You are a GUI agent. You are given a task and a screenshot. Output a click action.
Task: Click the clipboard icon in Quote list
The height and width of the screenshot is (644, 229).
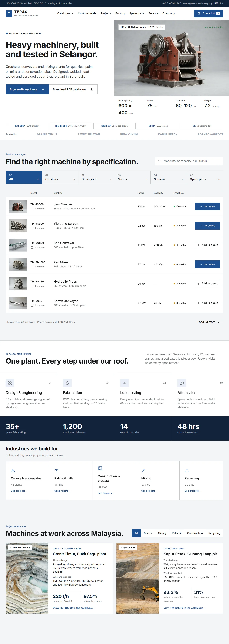199,13
